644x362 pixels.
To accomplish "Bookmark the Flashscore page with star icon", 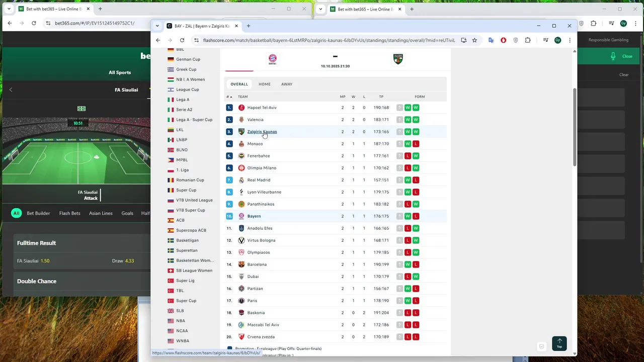I will point(474,40).
